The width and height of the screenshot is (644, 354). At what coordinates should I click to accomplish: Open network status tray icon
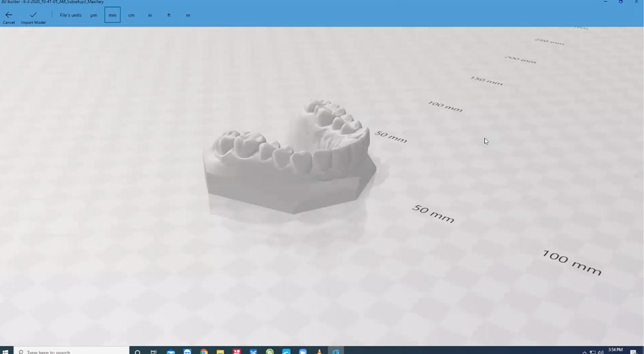tap(592, 352)
